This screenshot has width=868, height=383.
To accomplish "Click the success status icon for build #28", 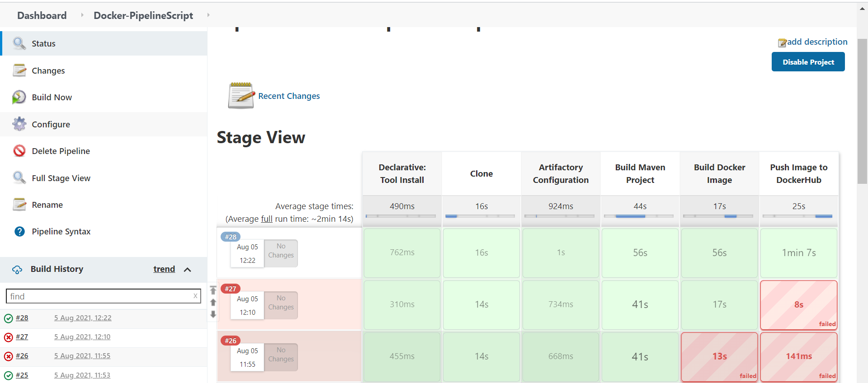I will point(9,318).
